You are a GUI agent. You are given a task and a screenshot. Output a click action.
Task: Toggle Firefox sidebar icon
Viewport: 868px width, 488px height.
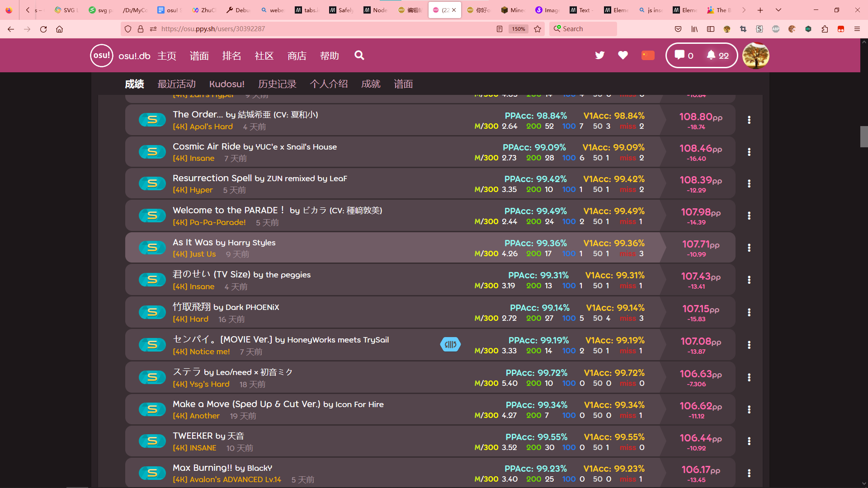711,29
